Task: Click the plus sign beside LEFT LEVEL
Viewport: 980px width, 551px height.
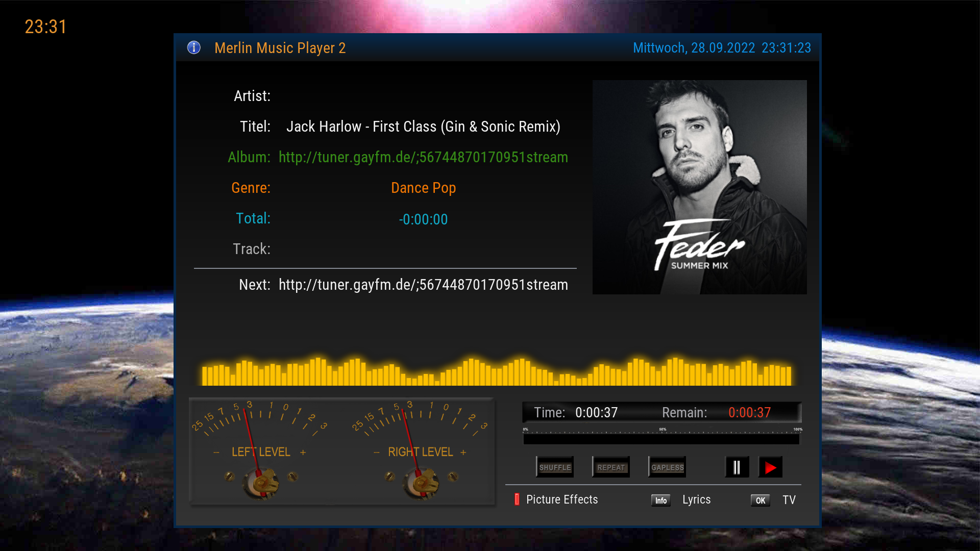Action: [x=303, y=453]
